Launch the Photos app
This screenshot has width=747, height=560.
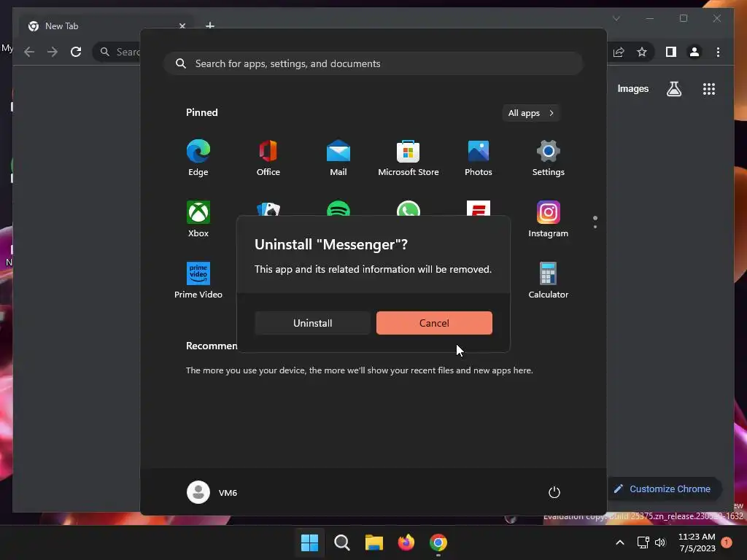[x=479, y=157]
